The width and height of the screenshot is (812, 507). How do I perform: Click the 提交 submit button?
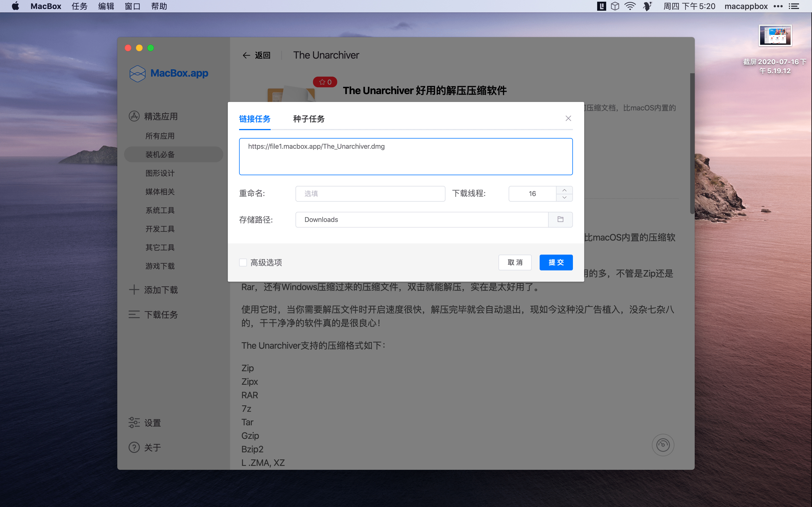point(556,263)
